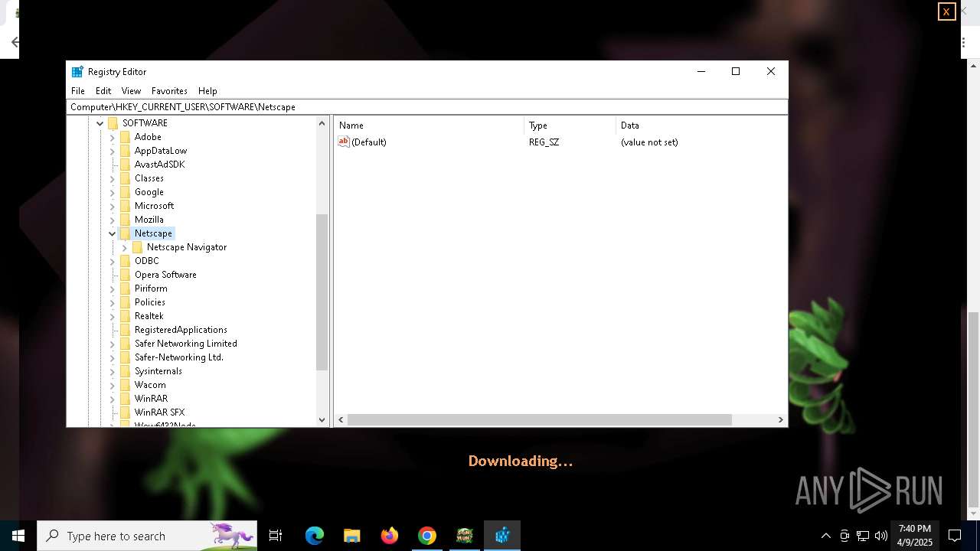Expand the WinRAR key
The height and width of the screenshot is (551, 980).
(113, 399)
